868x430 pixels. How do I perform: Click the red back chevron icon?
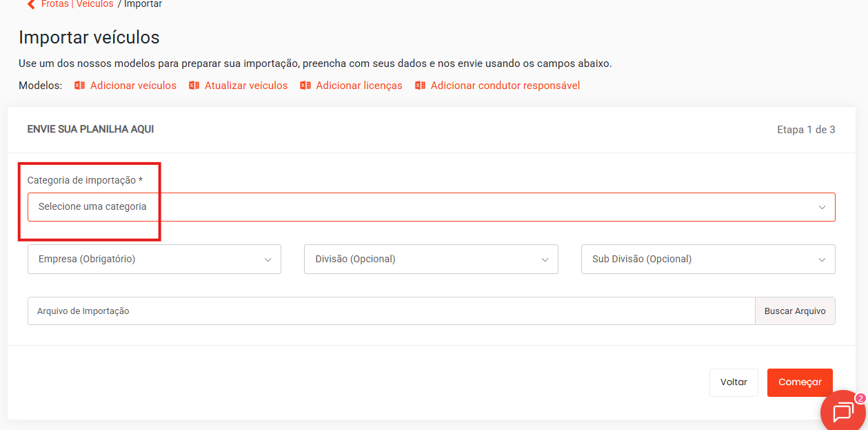coord(31,4)
